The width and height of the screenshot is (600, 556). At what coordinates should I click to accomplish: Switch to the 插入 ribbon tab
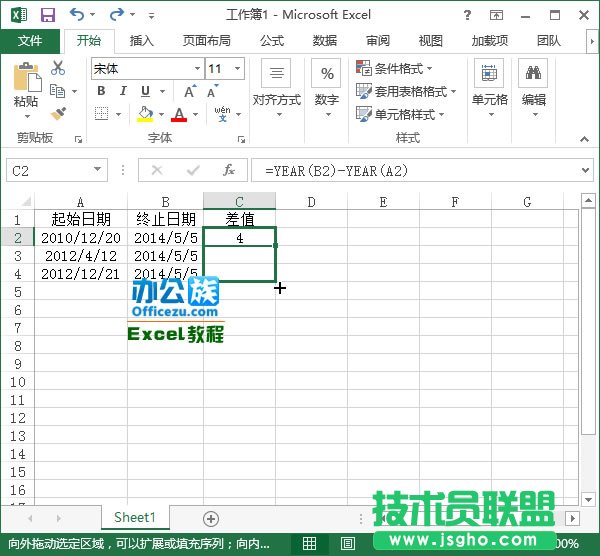tap(142, 41)
